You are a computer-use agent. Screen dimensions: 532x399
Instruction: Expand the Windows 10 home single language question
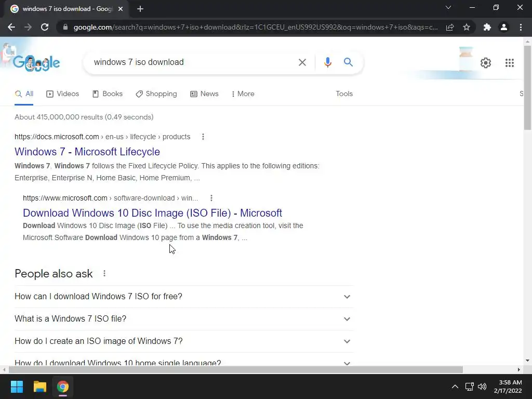click(x=184, y=361)
